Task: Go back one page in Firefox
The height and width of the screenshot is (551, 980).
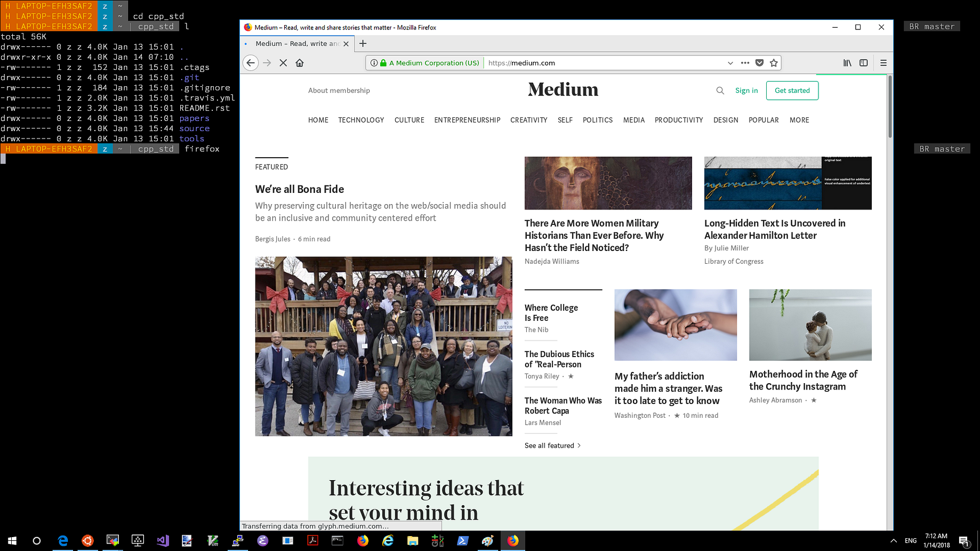Action: click(251, 63)
